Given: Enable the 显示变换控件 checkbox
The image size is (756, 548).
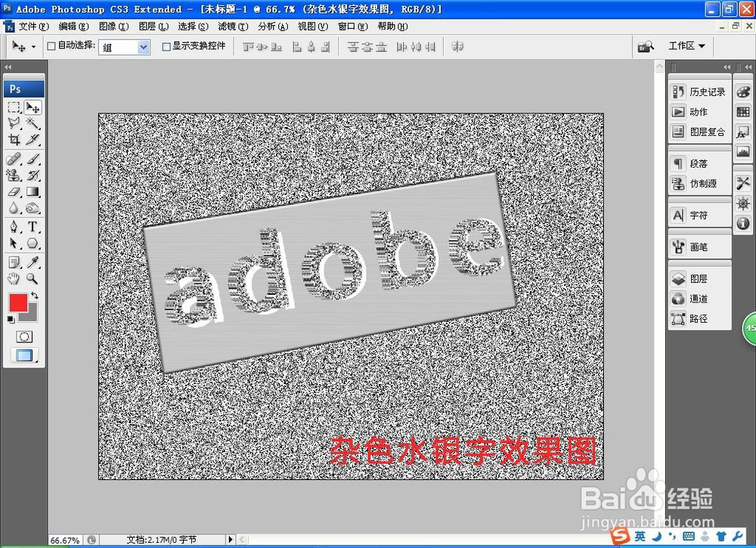Looking at the screenshot, I should 166,46.
